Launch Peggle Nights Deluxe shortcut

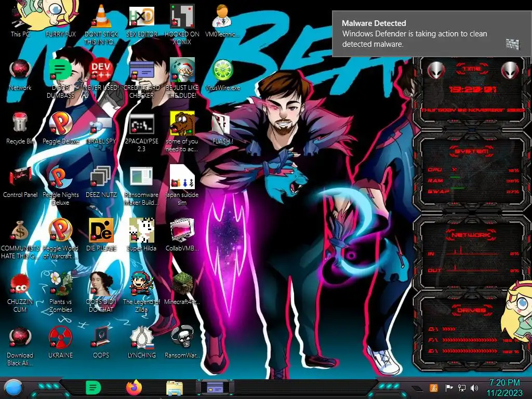pyautogui.click(x=60, y=186)
